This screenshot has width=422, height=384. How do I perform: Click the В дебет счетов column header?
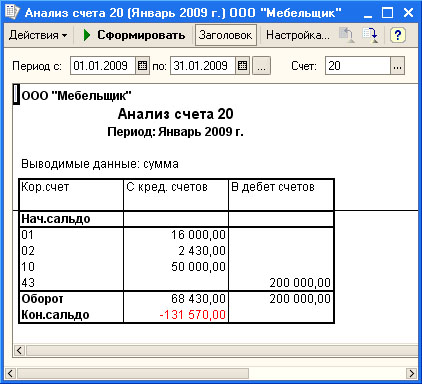click(x=281, y=195)
